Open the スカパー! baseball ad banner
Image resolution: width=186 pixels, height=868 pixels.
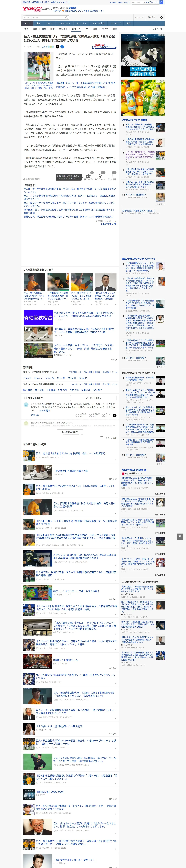coord(143,56)
